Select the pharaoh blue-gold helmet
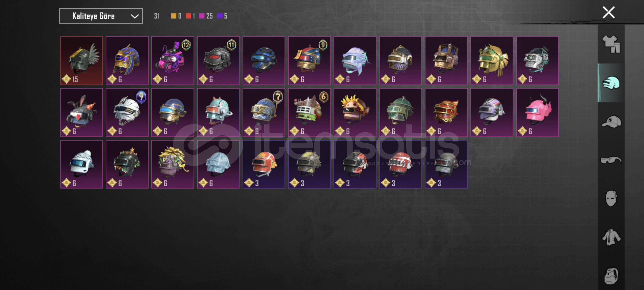644x290 pixels. click(127, 61)
